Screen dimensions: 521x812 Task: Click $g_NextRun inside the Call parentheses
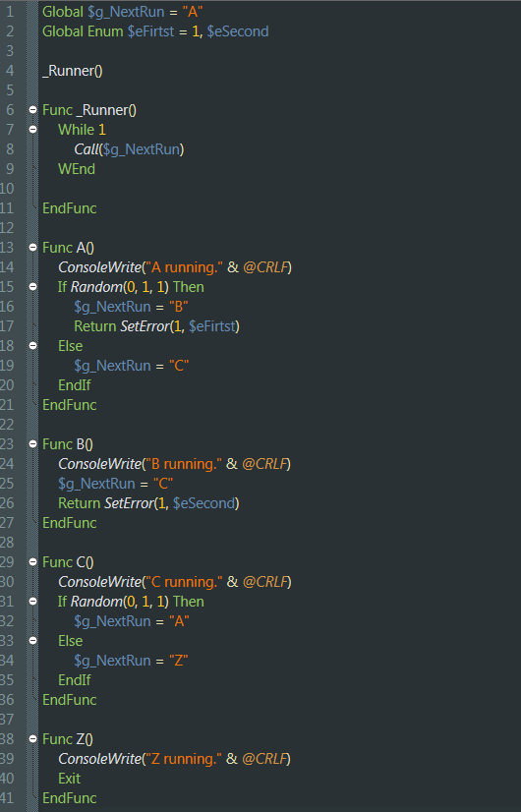pyautogui.click(x=141, y=149)
